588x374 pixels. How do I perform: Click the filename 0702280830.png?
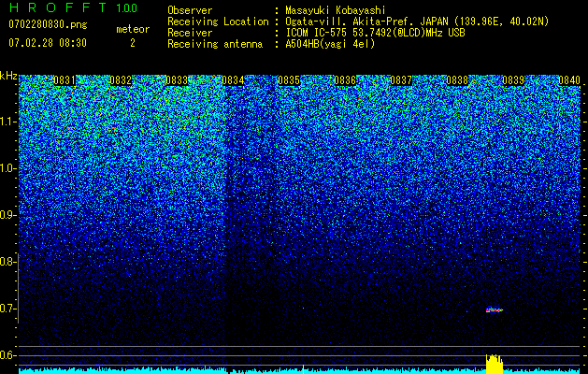coord(48,24)
